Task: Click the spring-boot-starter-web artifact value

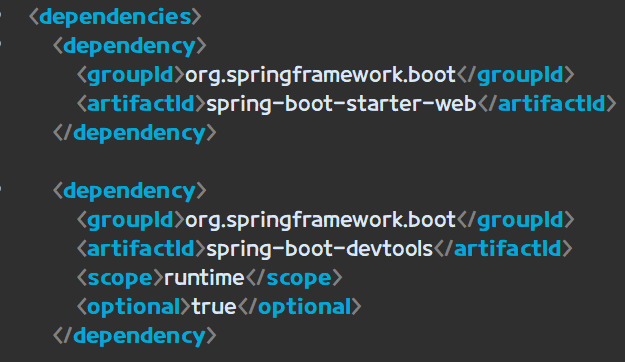Action: point(342,104)
